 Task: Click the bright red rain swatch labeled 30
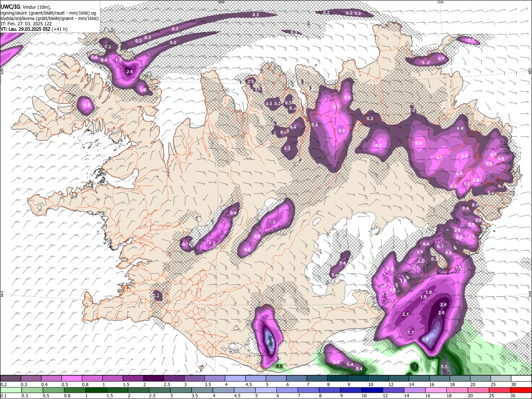pyautogui.click(x=520, y=390)
